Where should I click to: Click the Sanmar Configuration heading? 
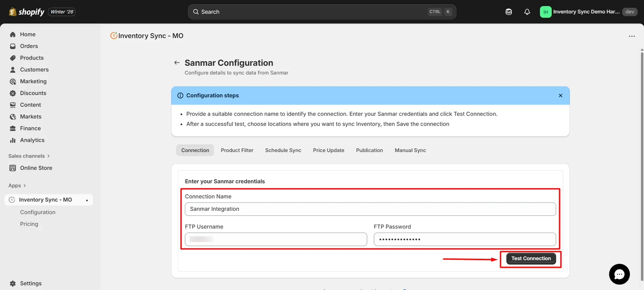point(229,63)
